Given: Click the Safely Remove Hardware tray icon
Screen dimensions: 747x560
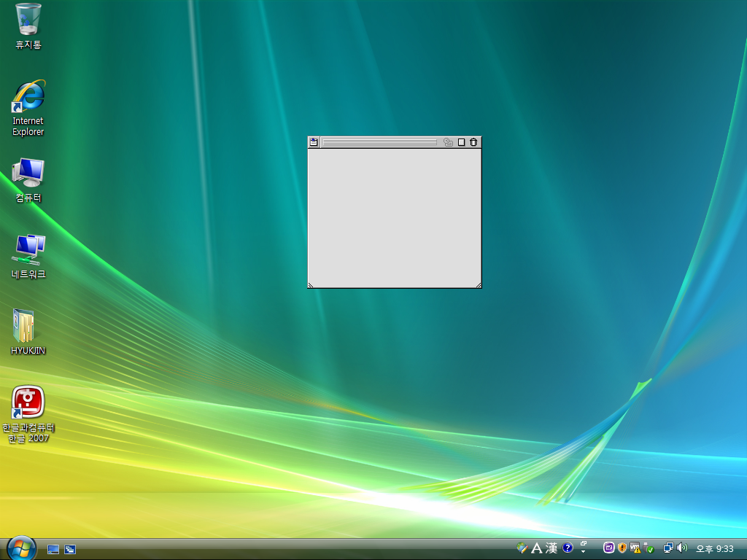Looking at the screenshot, I should [x=648, y=548].
